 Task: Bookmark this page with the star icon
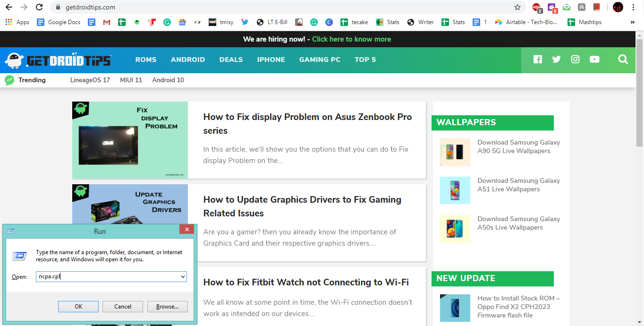click(517, 7)
